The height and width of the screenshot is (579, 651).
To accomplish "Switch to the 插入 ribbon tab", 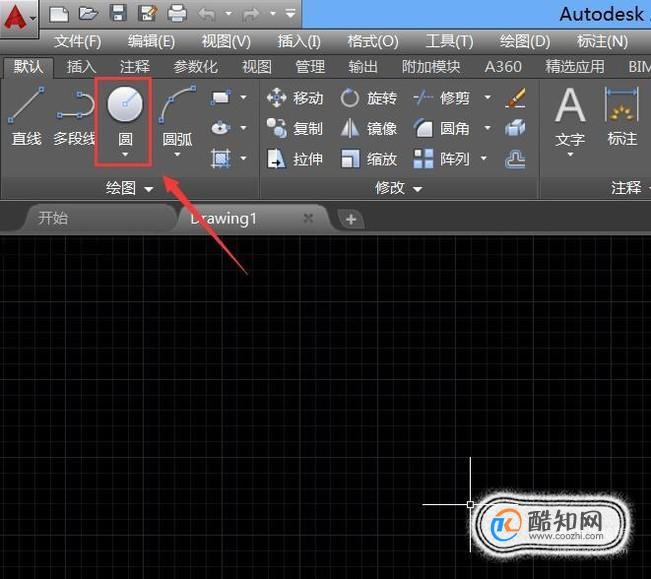I will 81,67.
